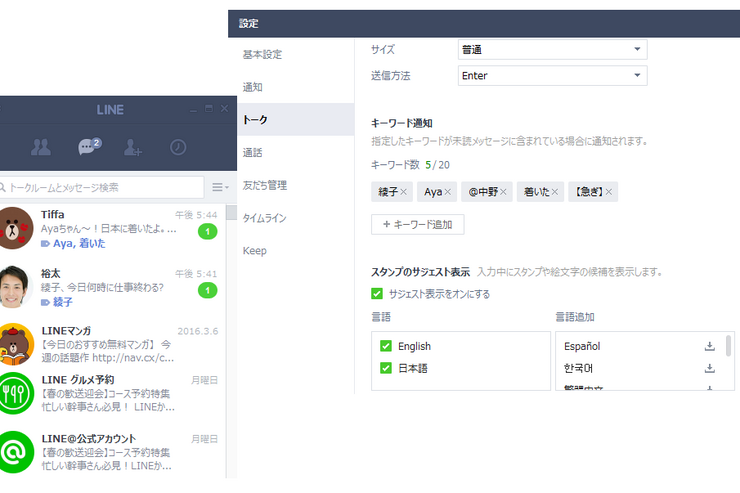Remove the @中野 keyword tag
This screenshot has width=740, height=493.
click(x=503, y=192)
